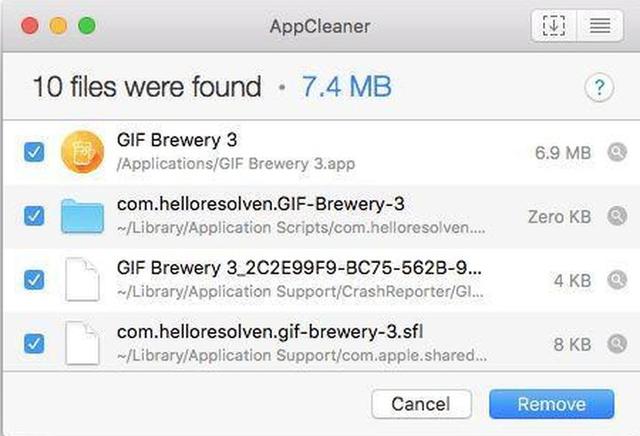
Task: Click the blue folder icon
Action: coord(82,216)
